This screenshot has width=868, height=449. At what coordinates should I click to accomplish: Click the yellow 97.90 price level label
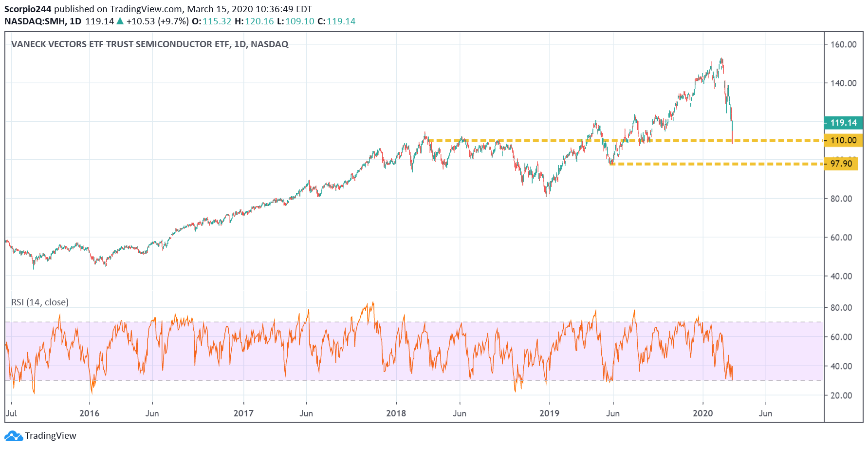point(841,164)
